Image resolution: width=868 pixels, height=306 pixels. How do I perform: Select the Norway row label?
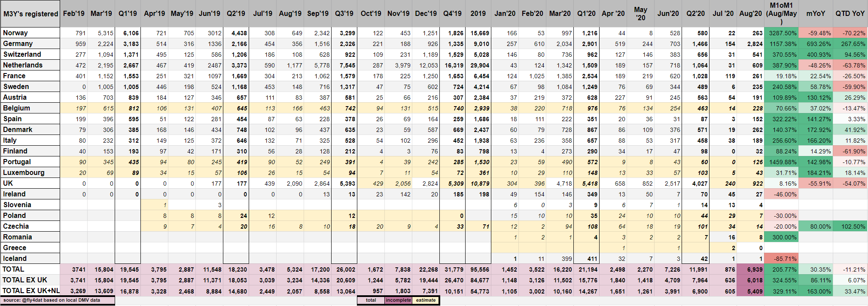click(30, 33)
